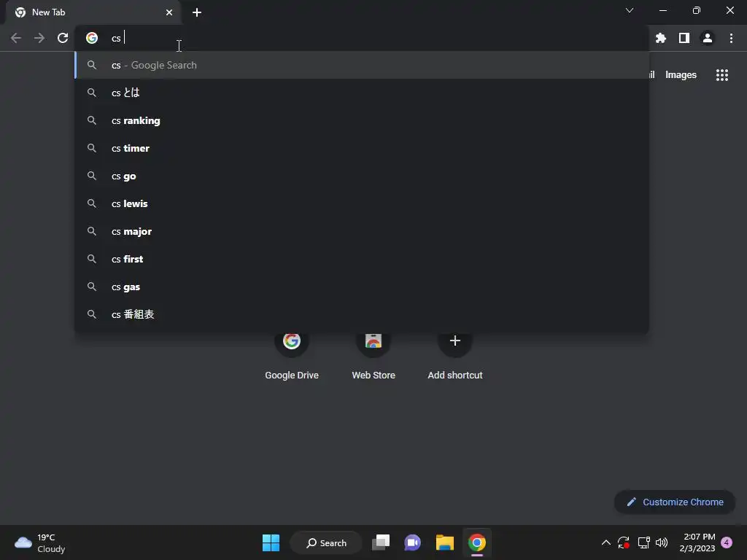Open the notification badge showing 4
Image resolution: width=747 pixels, height=560 pixels.
(727, 542)
